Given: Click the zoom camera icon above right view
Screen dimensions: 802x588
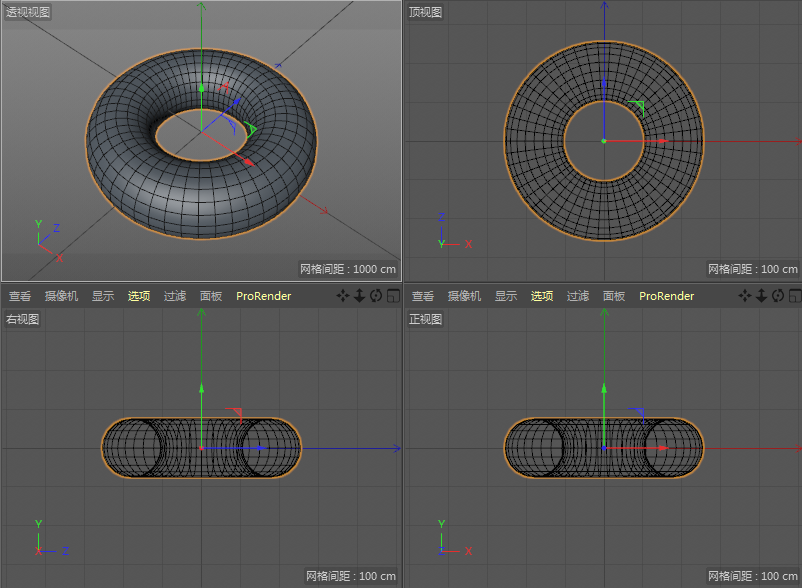Looking at the screenshot, I should pyautogui.click(x=359, y=296).
